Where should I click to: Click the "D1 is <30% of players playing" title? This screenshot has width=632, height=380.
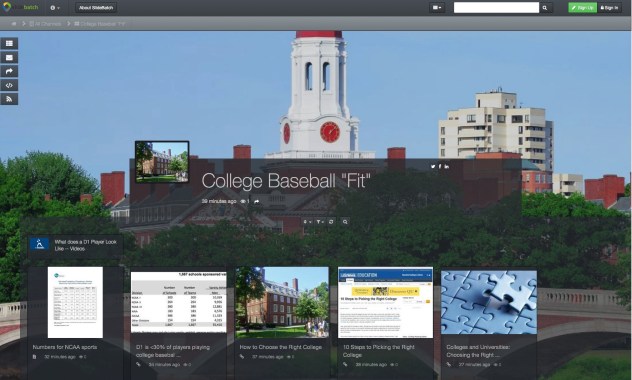coord(173,351)
